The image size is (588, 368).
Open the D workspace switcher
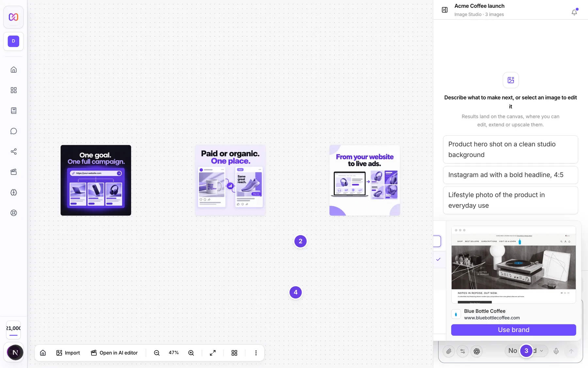coord(13,41)
